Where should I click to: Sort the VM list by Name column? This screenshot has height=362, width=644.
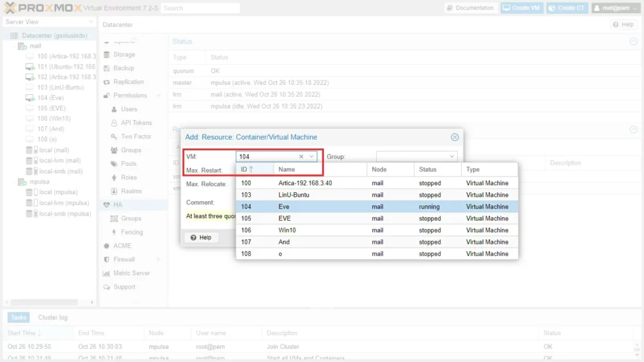point(320,170)
